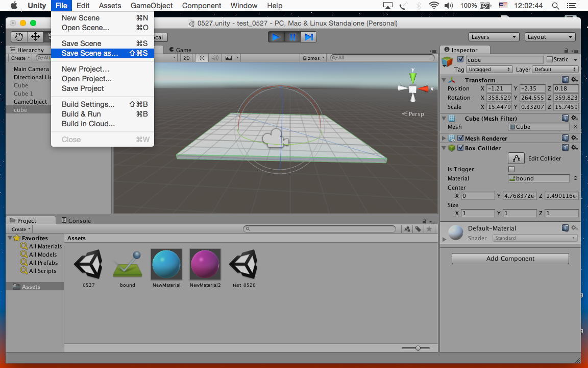This screenshot has height=368, width=588.
Task: Toggle 2D view mode in Scene
Action: pyautogui.click(x=186, y=58)
